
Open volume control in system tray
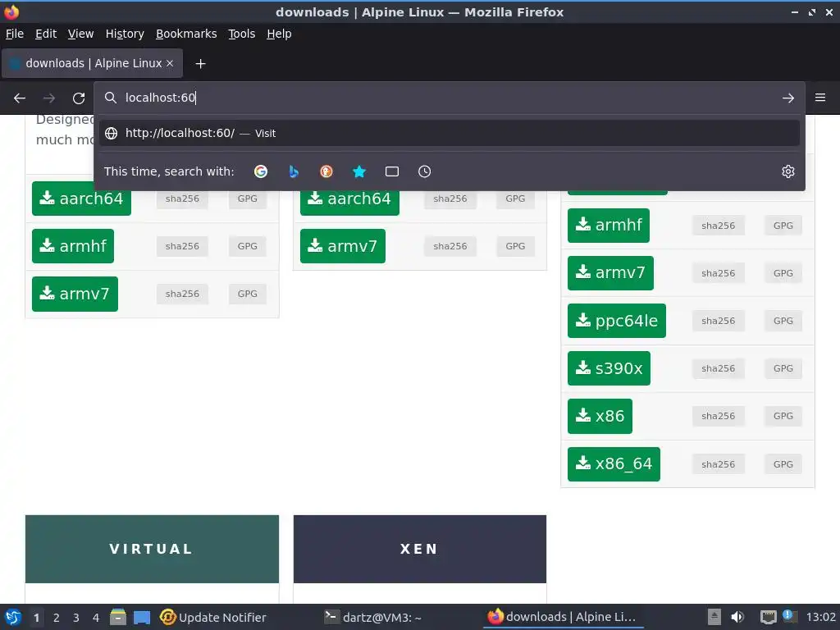click(x=737, y=617)
